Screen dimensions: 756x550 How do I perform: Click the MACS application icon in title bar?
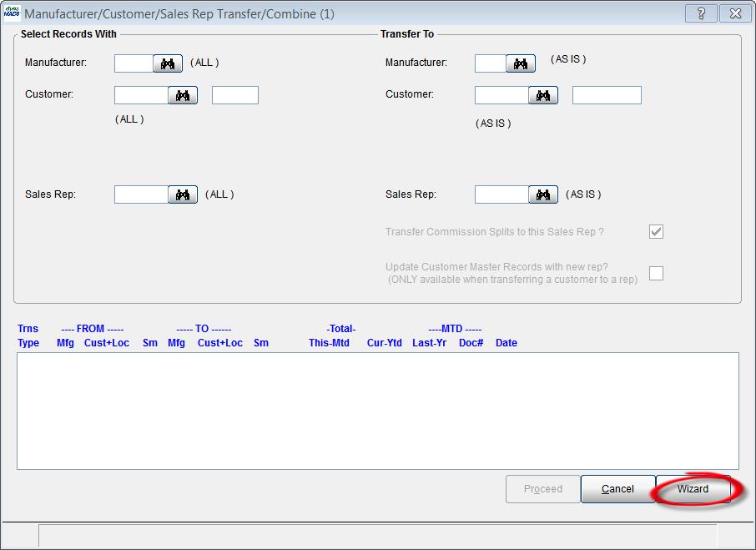[x=12, y=13]
